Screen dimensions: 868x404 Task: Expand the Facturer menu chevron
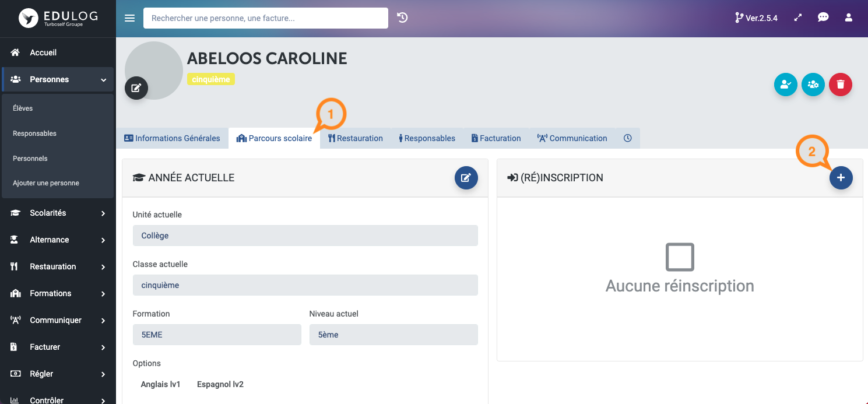(103, 347)
